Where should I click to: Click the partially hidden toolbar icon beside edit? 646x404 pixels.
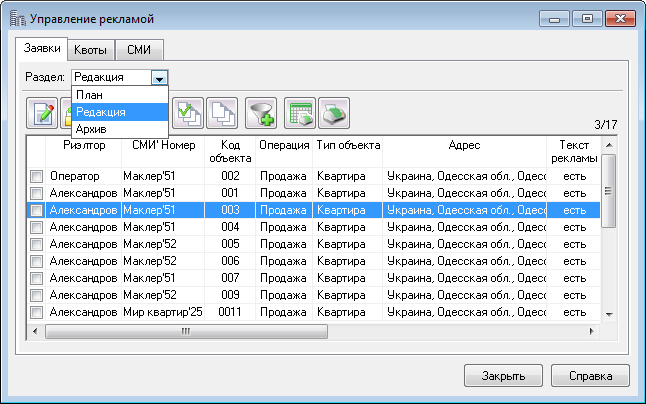tap(66, 114)
